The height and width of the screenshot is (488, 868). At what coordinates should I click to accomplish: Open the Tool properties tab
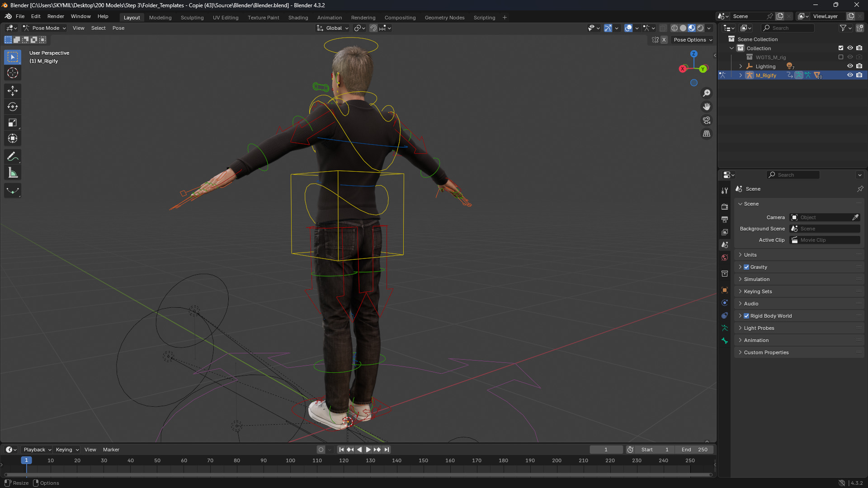(x=725, y=191)
